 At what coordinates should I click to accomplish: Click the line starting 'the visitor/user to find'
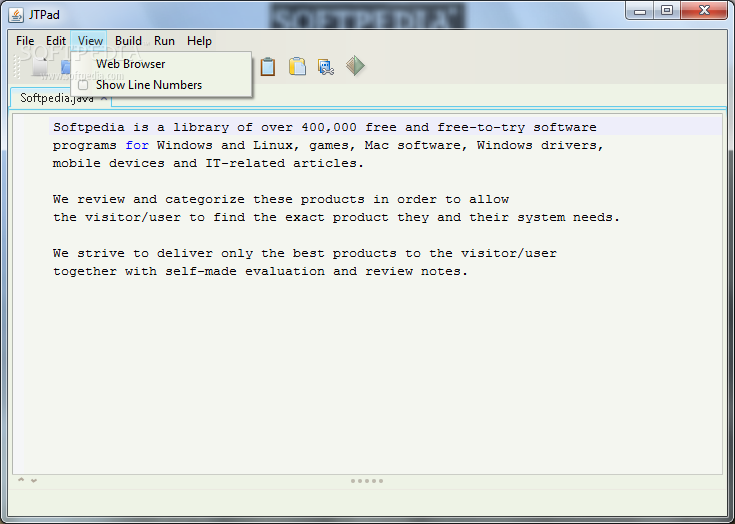click(336, 217)
